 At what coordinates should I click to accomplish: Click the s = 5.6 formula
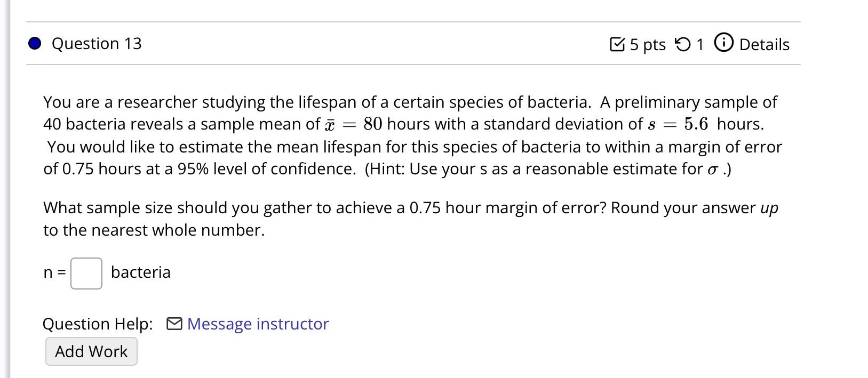[678, 124]
